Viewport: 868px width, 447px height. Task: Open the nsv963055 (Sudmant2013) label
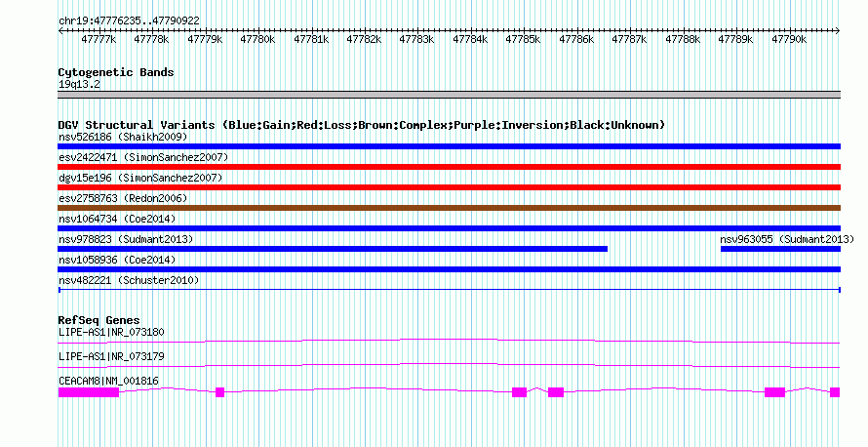coord(787,239)
